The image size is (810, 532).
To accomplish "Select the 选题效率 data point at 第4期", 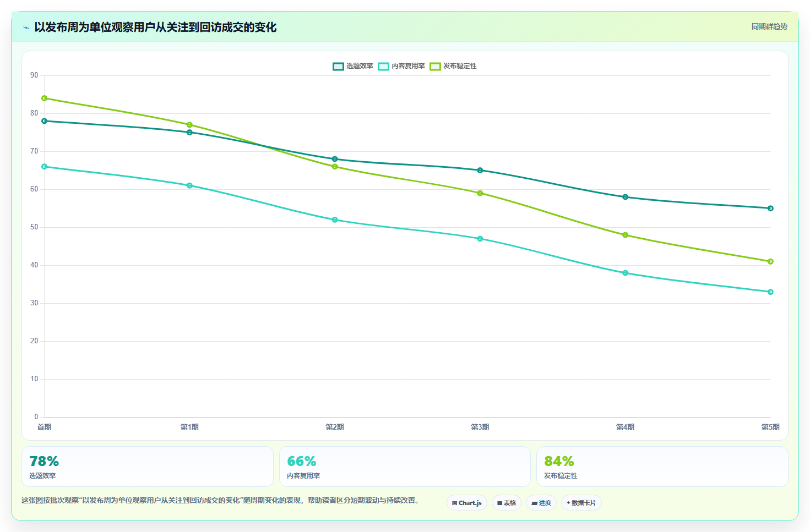I will [x=625, y=197].
